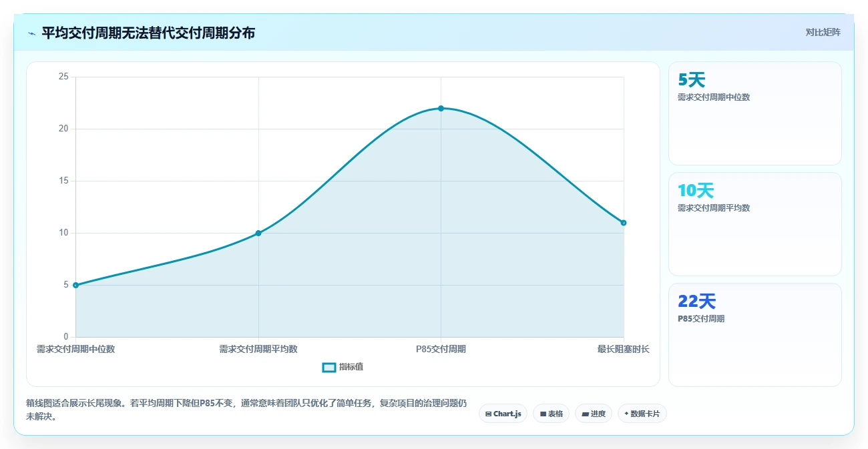This screenshot has width=868, height=449.
Task: Click the peak data point at P85交付周期
Action: [441, 108]
